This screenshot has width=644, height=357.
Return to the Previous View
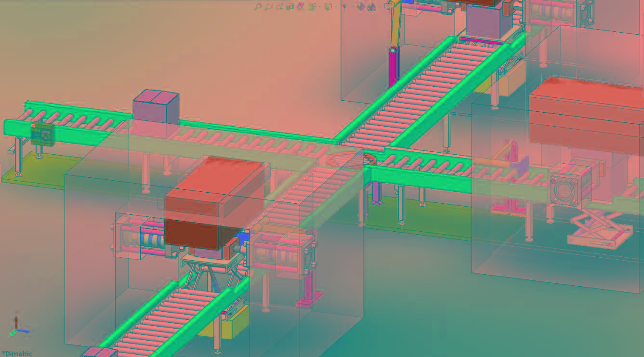(280, 6)
